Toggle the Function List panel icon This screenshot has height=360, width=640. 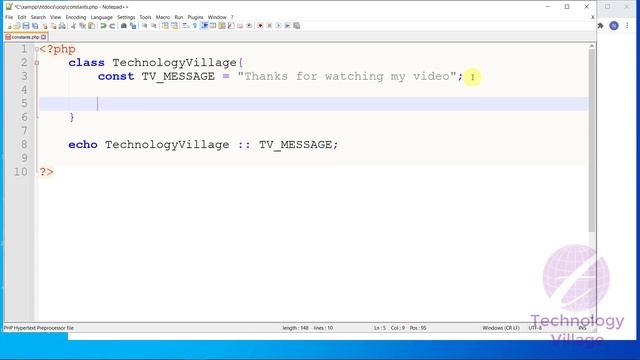point(231,26)
